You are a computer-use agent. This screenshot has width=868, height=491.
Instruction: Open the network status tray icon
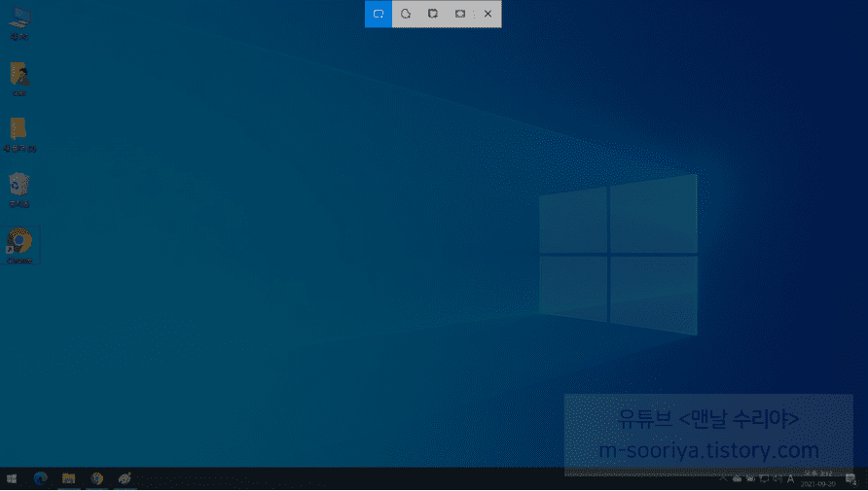coord(764,478)
